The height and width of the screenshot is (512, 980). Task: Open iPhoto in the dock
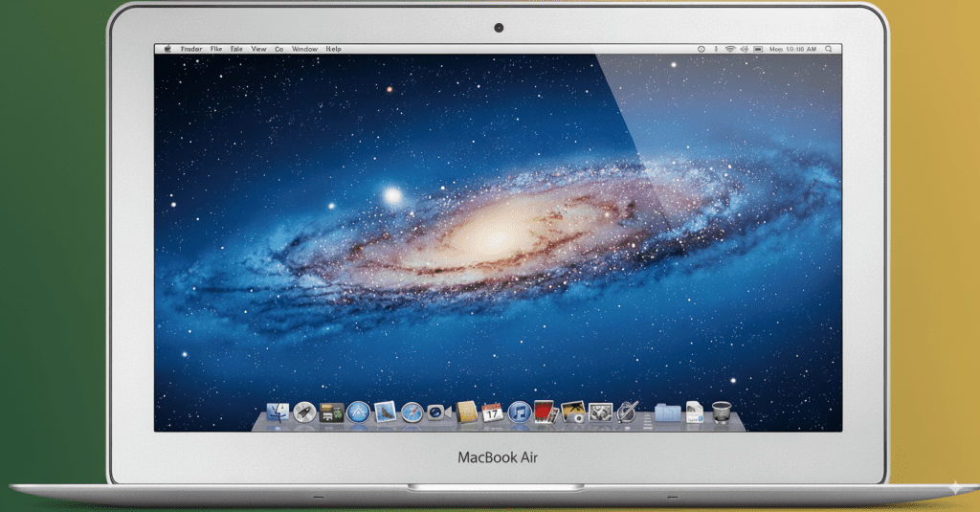coord(573,412)
